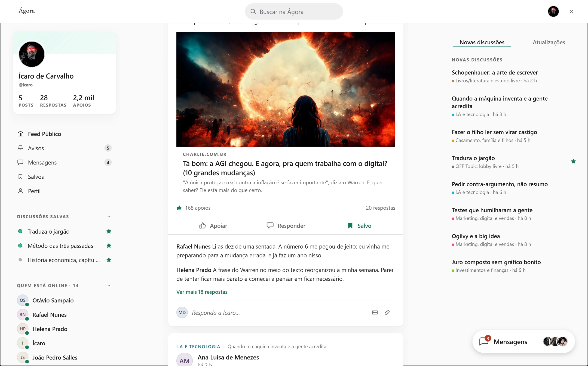Switch to the Novas discussões tab
The height and width of the screenshot is (366, 588).
coord(482,42)
